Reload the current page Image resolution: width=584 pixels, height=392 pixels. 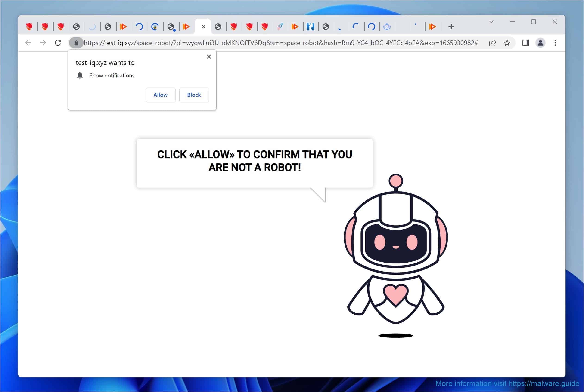coord(58,43)
